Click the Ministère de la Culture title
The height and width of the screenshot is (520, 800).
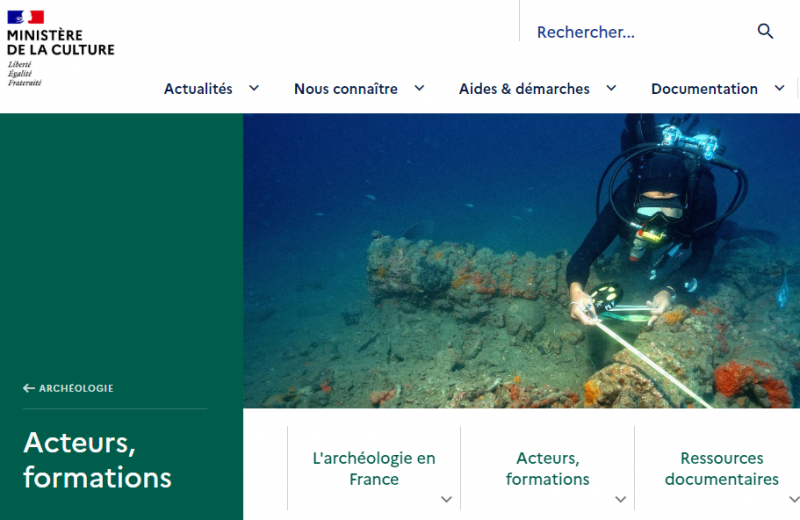tap(61, 42)
